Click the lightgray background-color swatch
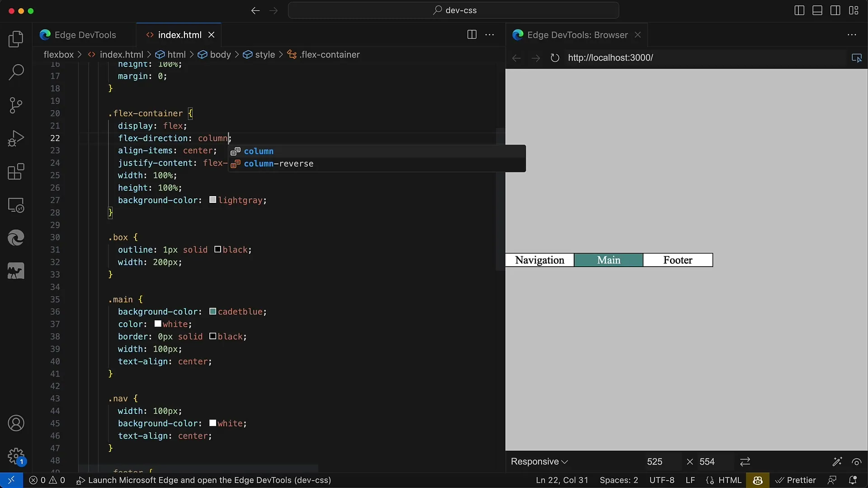 (x=213, y=200)
